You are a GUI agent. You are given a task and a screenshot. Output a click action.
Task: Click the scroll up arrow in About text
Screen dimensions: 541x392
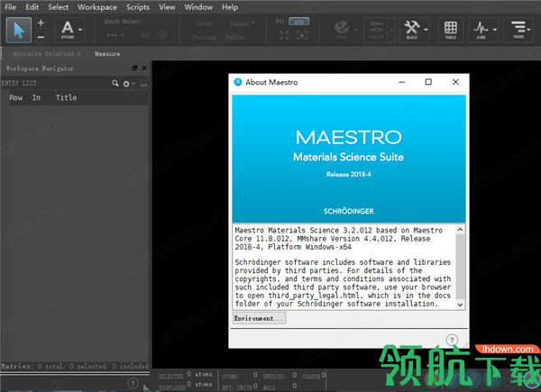tap(460, 229)
